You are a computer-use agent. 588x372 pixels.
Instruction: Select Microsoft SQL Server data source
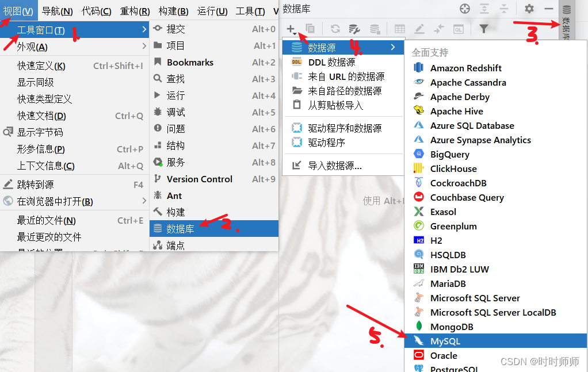pos(496,298)
